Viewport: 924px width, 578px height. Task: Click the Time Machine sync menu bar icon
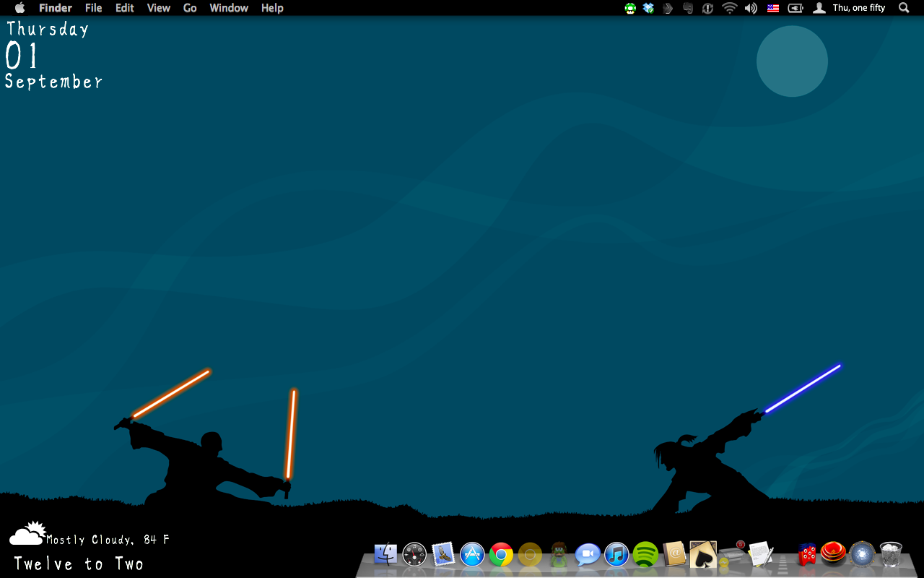(708, 8)
